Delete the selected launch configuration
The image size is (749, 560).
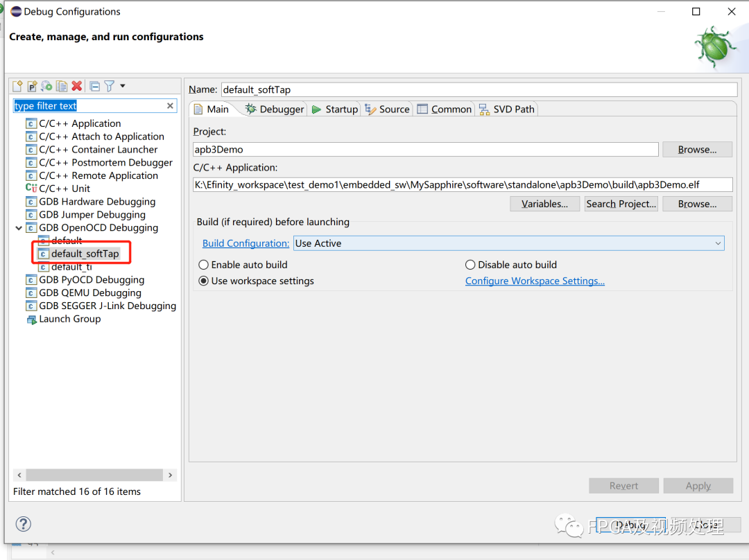[76, 85]
